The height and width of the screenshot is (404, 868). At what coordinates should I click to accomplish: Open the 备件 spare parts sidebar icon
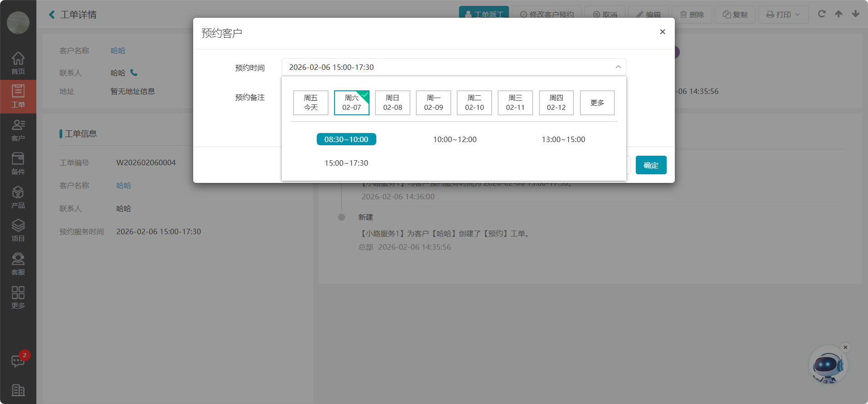[x=18, y=163]
